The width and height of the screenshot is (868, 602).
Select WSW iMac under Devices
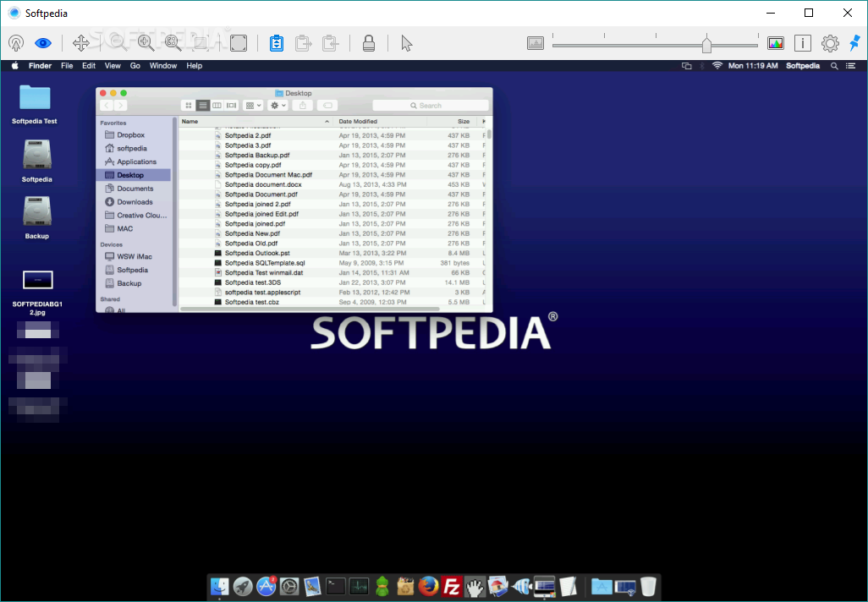click(134, 257)
